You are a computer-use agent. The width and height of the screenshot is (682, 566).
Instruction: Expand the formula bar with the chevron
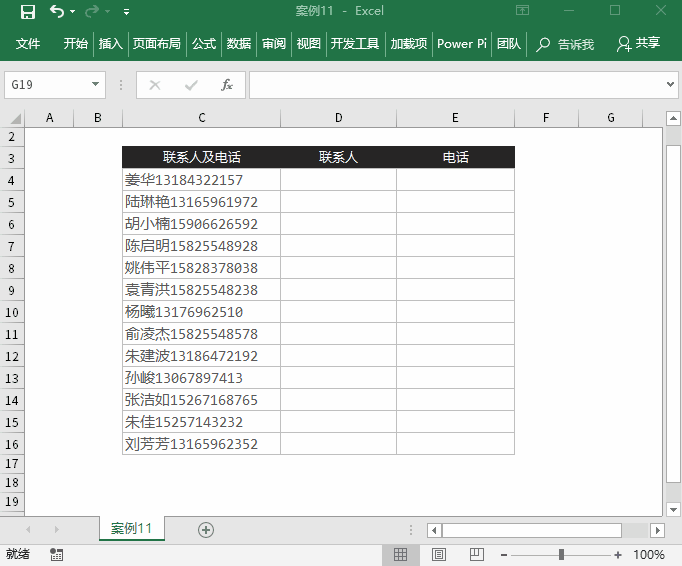(x=670, y=84)
